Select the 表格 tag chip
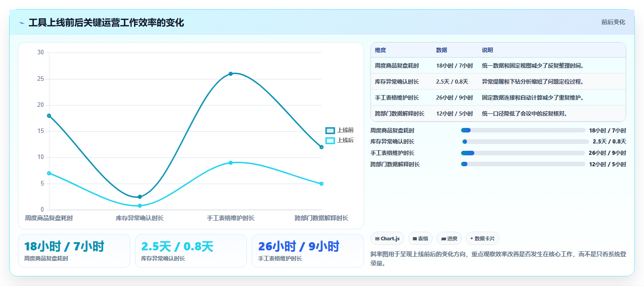The height and width of the screenshot is (286, 644). click(420, 238)
